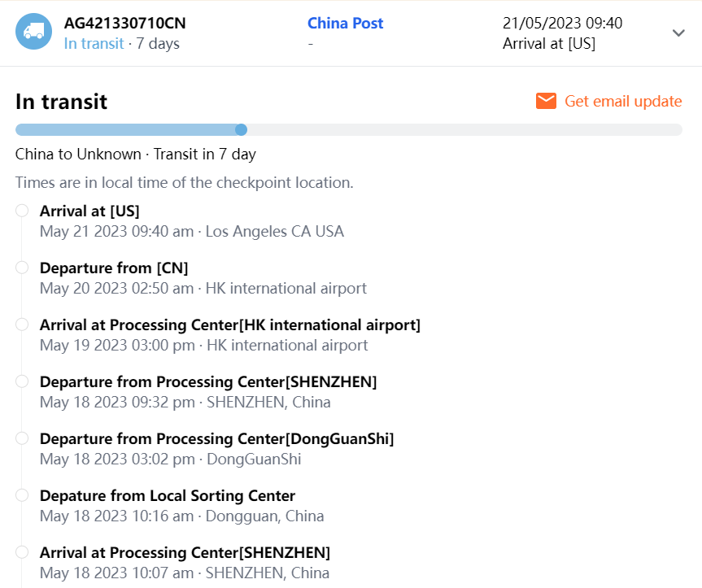702x588 pixels.
Task: Click tracking number AG421330710CN
Action: pyautogui.click(x=124, y=24)
